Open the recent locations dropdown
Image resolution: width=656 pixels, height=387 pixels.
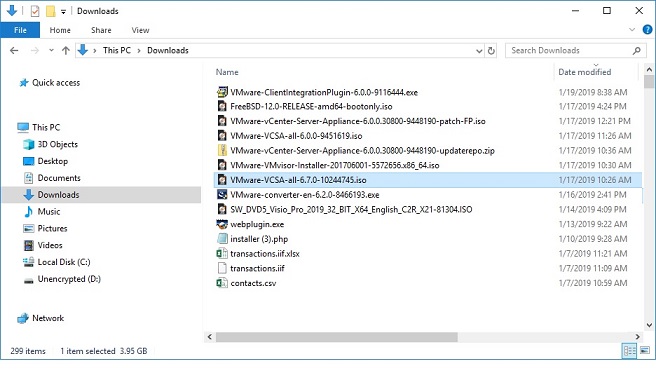coord(51,51)
